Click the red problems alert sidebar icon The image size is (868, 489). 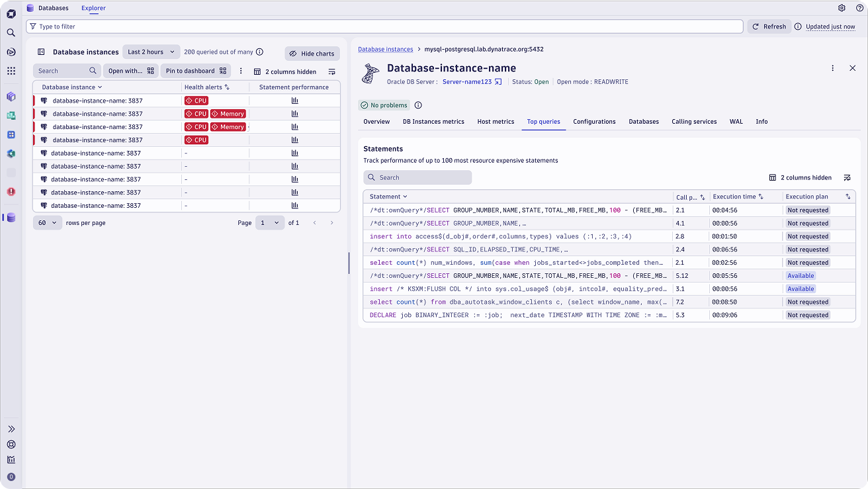11,192
